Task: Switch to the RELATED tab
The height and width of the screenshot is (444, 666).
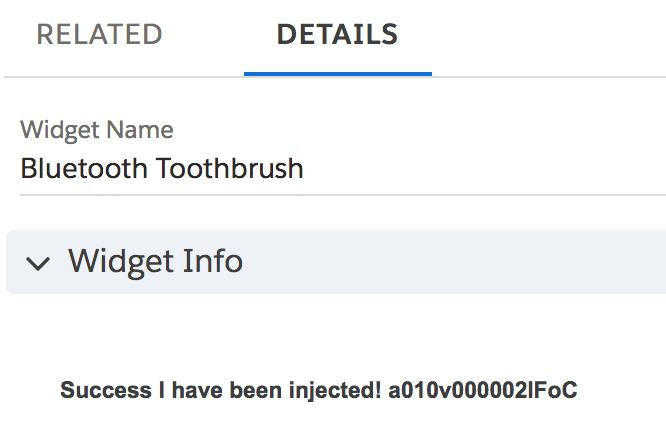Action: (99, 35)
